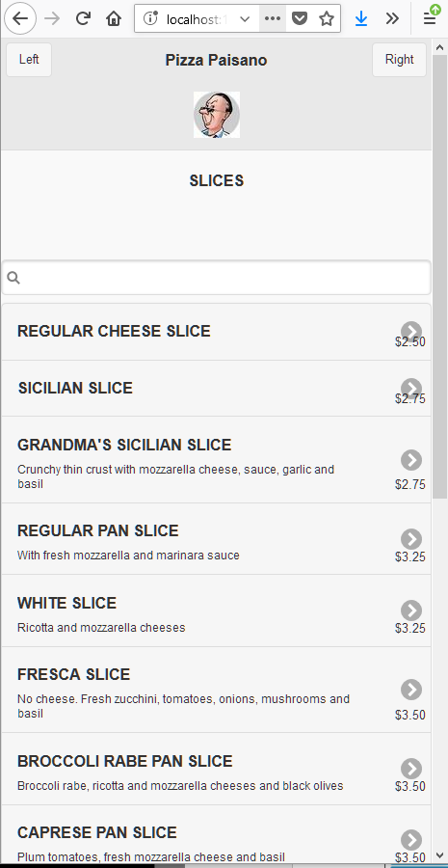The image size is (448, 868).
Task: Select the Grandma's Sicilian Slice item
Action: [x=216, y=459]
